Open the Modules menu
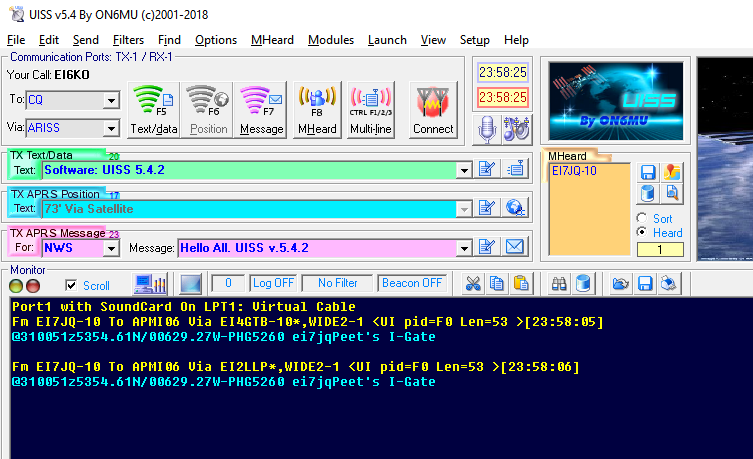Viewport: 753px width, 459px height. pos(331,40)
